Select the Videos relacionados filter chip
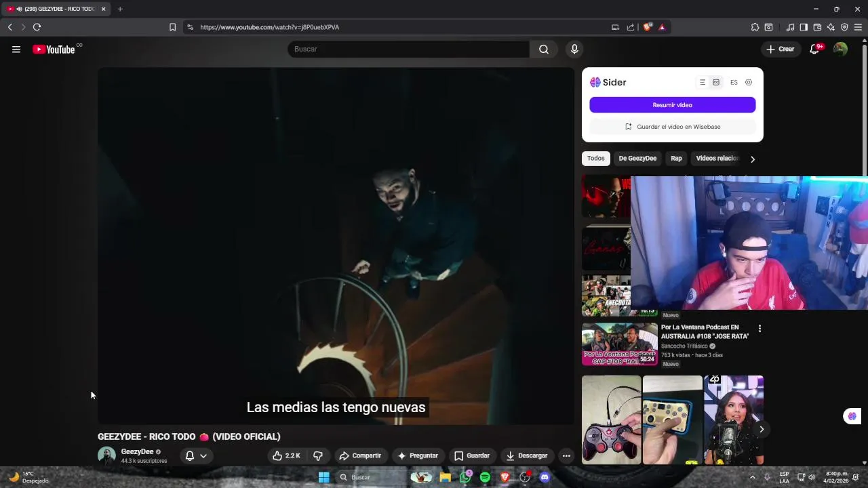 [717, 159]
